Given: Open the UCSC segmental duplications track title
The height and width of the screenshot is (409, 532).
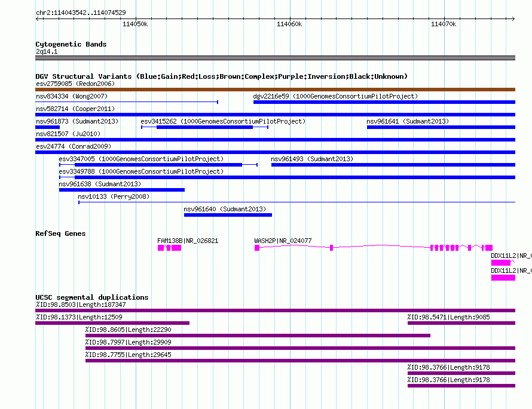Looking at the screenshot, I should [x=92, y=297].
